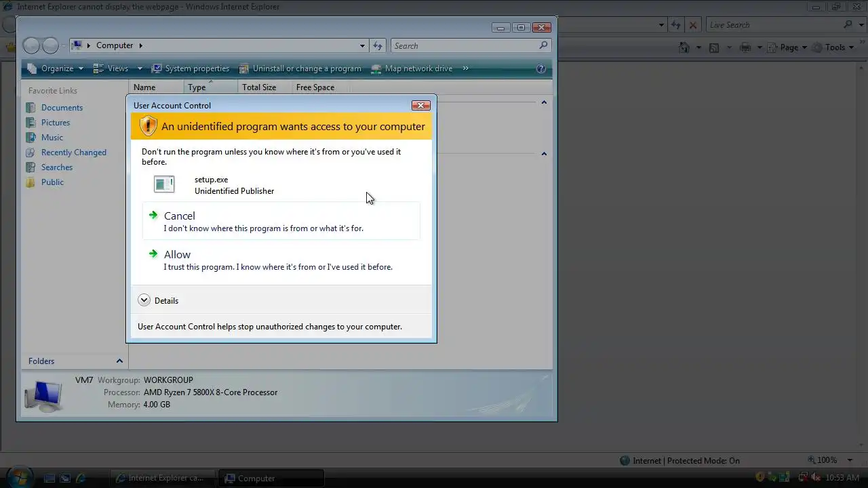Click the setup.exe program icon

(x=164, y=184)
